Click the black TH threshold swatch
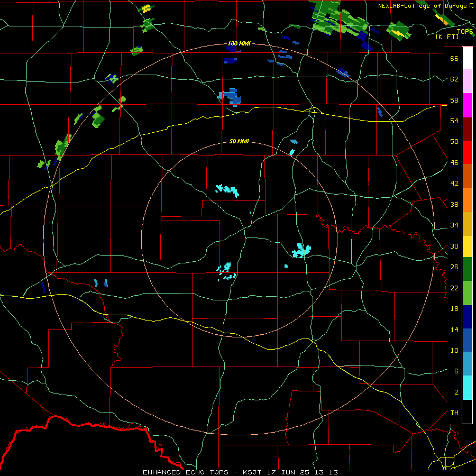 point(467,411)
